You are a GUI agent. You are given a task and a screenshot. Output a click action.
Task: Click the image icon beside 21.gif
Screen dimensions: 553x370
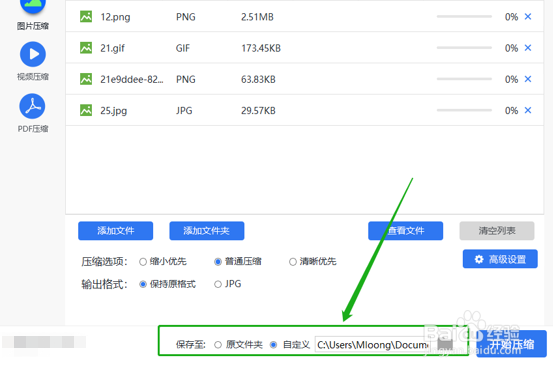pos(86,48)
